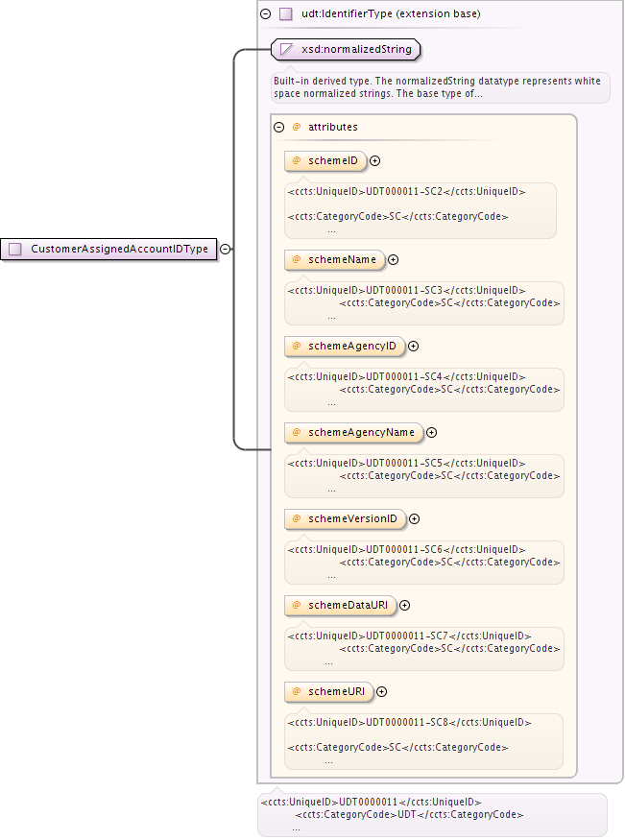Image resolution: width=625 pixels, height=840 pixels.
Task: Select the schemeURI attribute label
Action: click(336, 691)
